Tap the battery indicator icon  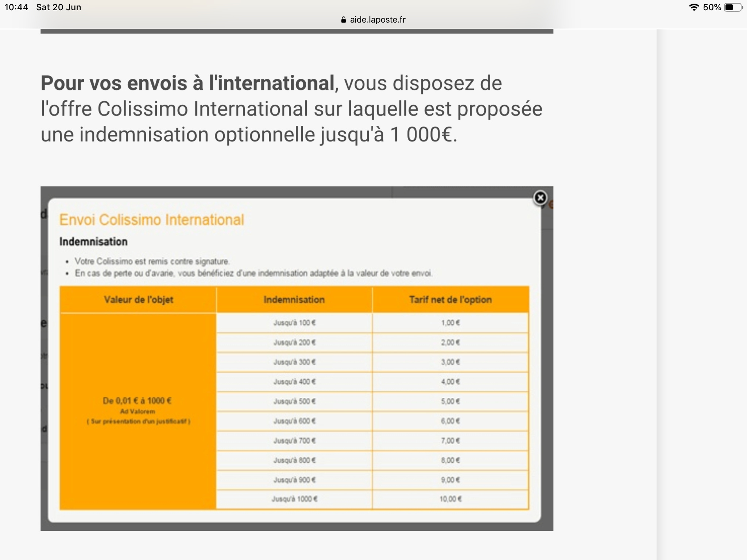(x=733, y=7)
